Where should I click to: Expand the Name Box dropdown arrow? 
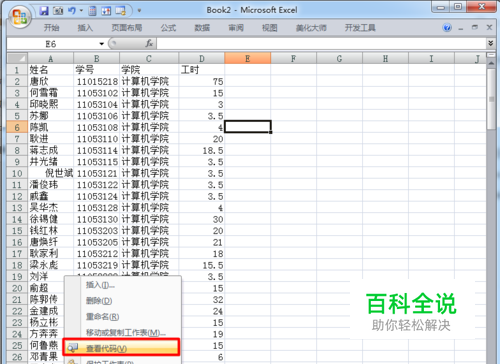[102, 44]
